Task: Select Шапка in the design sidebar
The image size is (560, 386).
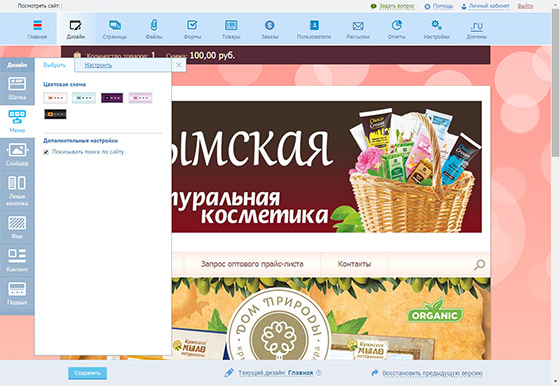Action: pos(17,88)
